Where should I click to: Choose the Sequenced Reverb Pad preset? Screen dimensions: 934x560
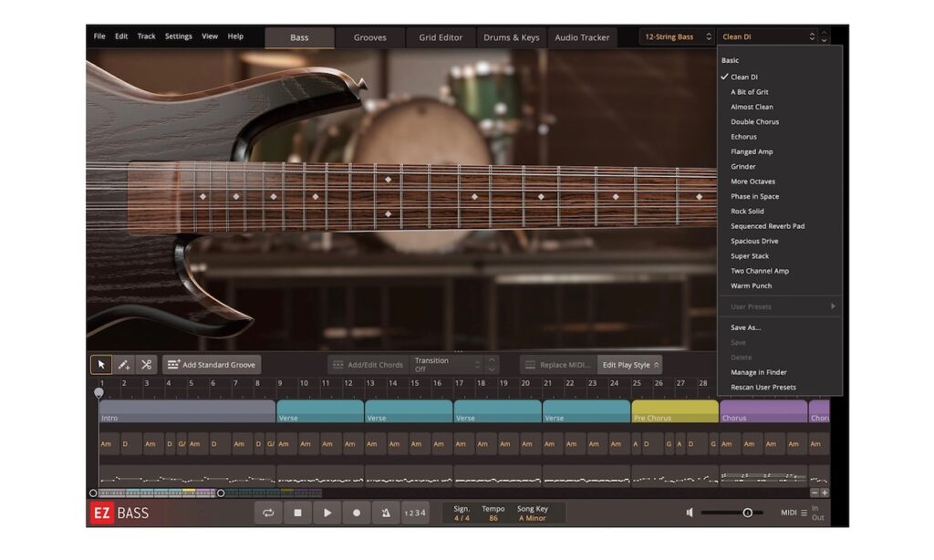tap(780, 226)
